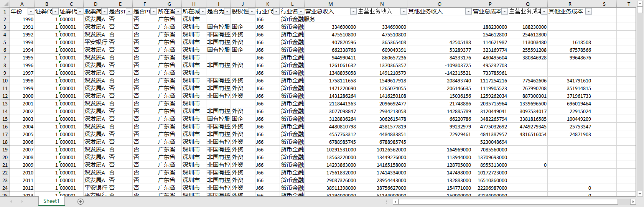
Task: Select the cell with value 3097534017
Action: pyautogui.click(x=528, y=111)
